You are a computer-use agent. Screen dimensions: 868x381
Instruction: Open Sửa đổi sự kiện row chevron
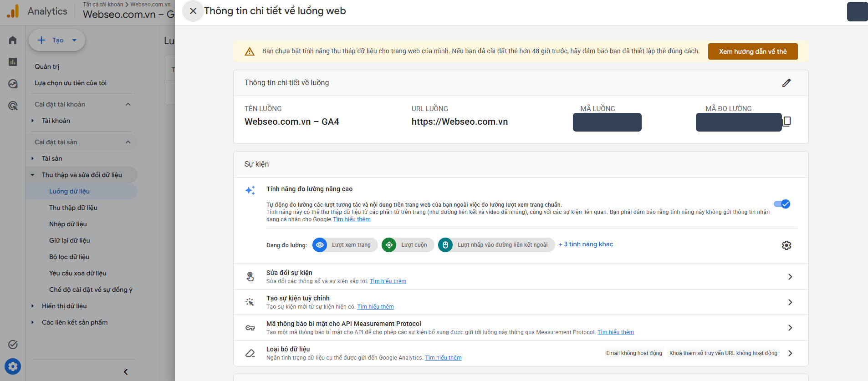click(790, 277)
